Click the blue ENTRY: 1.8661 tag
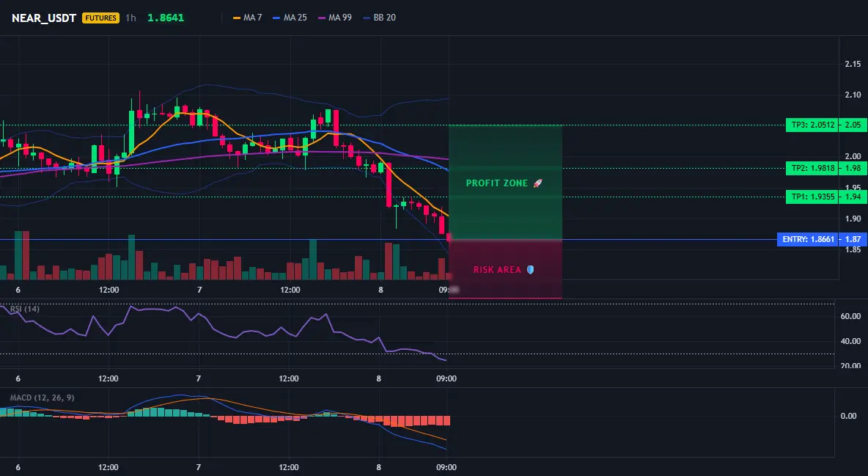Viewport: 868px width, 476px height. point(808,239)
